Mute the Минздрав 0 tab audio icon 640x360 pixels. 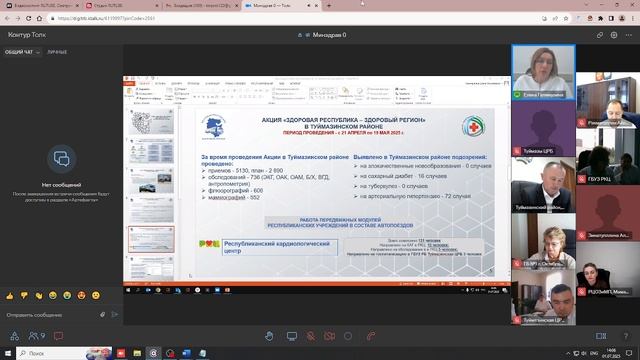[x=309, y=6]
